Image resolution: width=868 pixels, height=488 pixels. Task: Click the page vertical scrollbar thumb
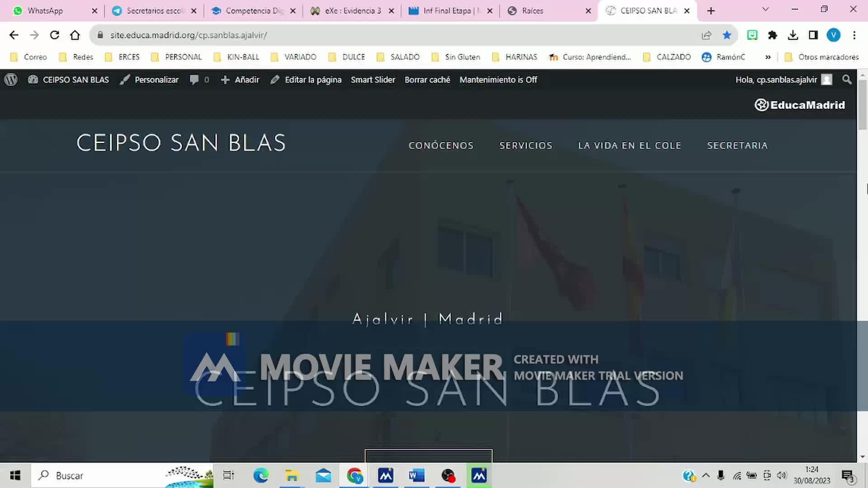(x=862, y=104)
